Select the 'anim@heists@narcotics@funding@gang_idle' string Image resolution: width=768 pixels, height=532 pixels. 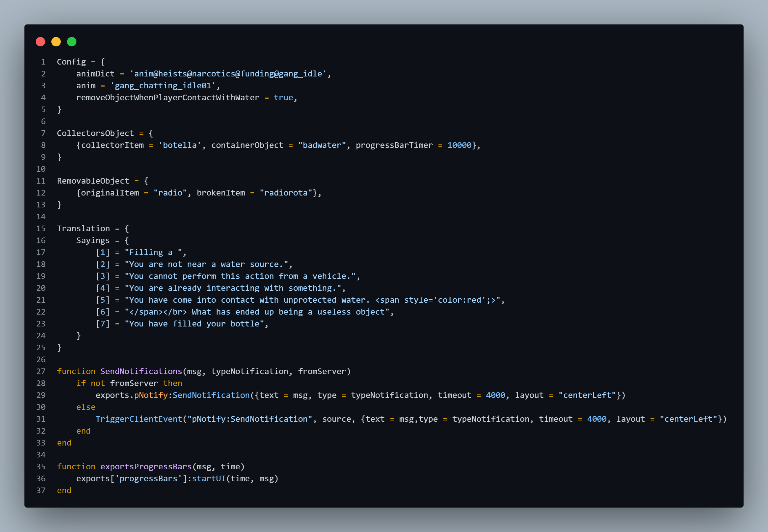(228, 74)
